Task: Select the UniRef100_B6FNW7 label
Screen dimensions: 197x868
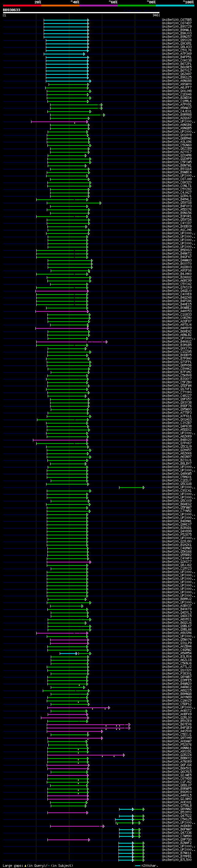Action: pyautogui.click(x=177, y=830)
